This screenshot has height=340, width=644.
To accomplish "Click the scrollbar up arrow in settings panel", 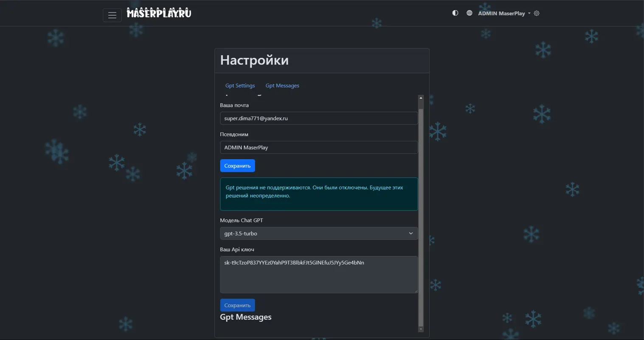I will point(421,98).
